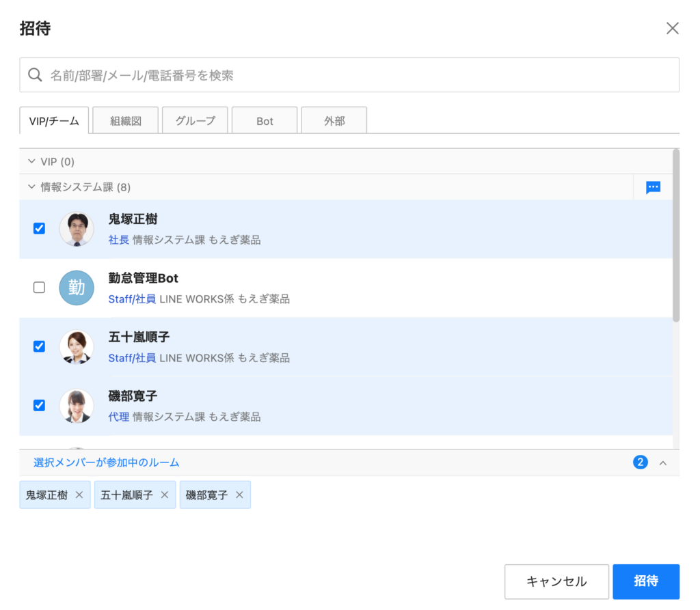Collapse the 情報システム課 (8) group
Image resolution: width=700 pixels, height=610 pixels.
pyautogui.click(x=31, y=186)
